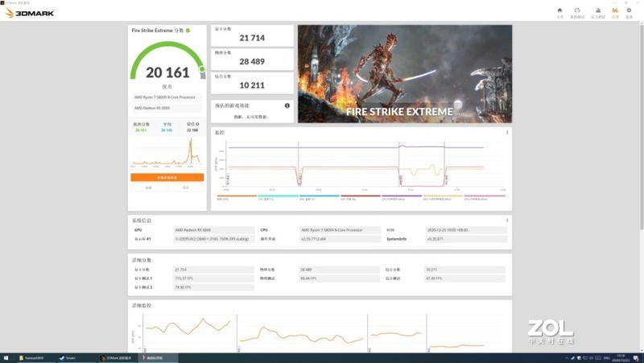Click the score distribution mini chart
This screenshot has width=644, height=363.
click(167, 152)
